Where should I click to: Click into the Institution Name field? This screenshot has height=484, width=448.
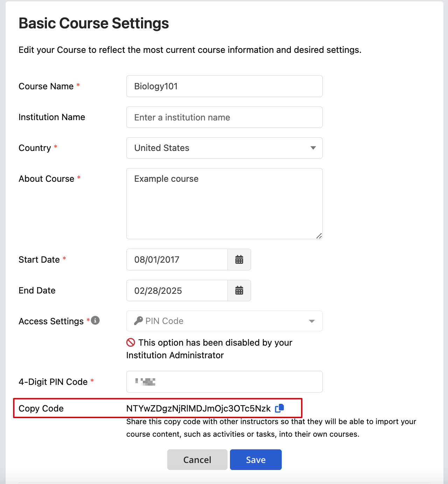(224, 117)
